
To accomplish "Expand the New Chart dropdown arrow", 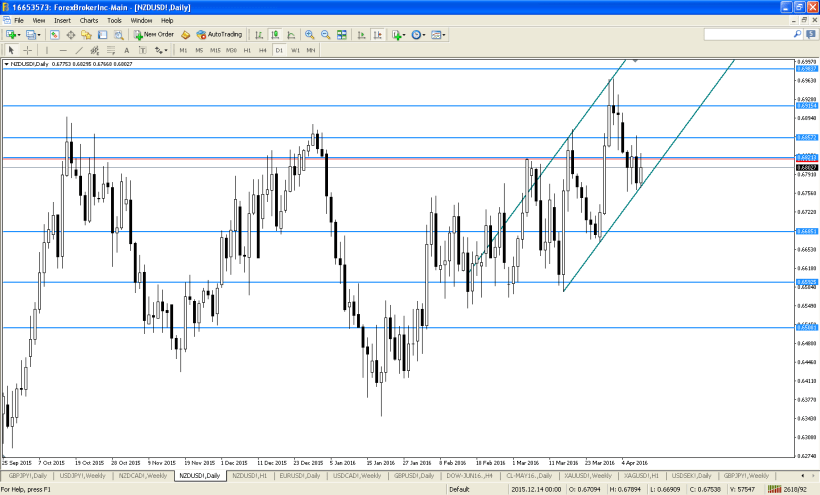I will pyautogui.click(x=19, y=35).
